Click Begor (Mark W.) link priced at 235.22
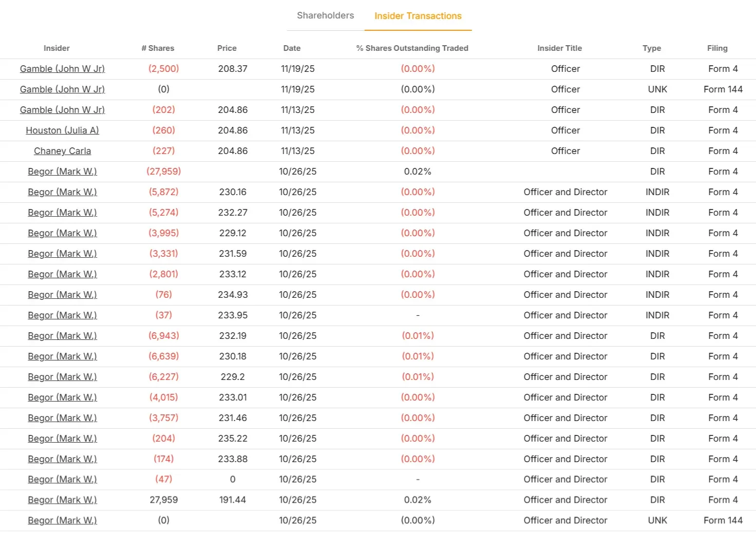The height and width of the screenshot is (533, 756). [x=62, y=439]
